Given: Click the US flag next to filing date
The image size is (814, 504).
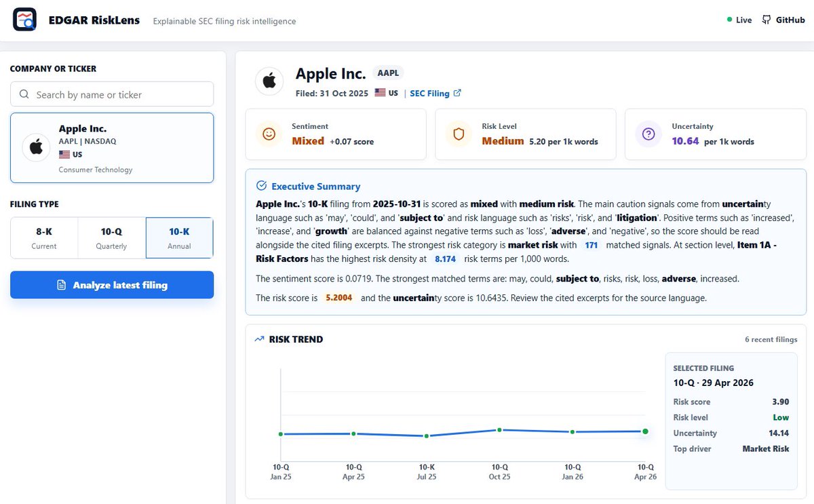Looking at the screenshot, I should pyautogui.click(x=380, y=93).
